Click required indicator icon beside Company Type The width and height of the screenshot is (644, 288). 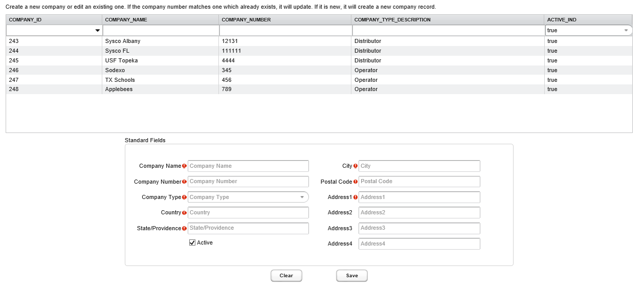184,197
